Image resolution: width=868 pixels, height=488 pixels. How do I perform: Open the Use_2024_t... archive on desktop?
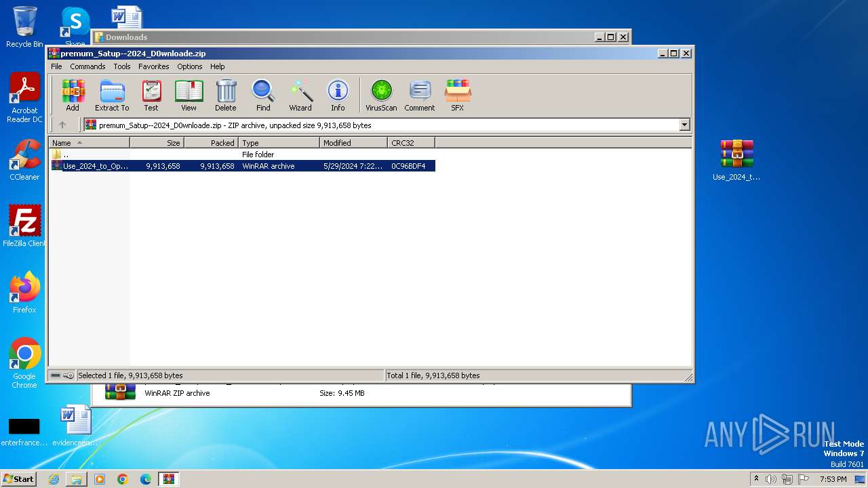pos(736,161)
